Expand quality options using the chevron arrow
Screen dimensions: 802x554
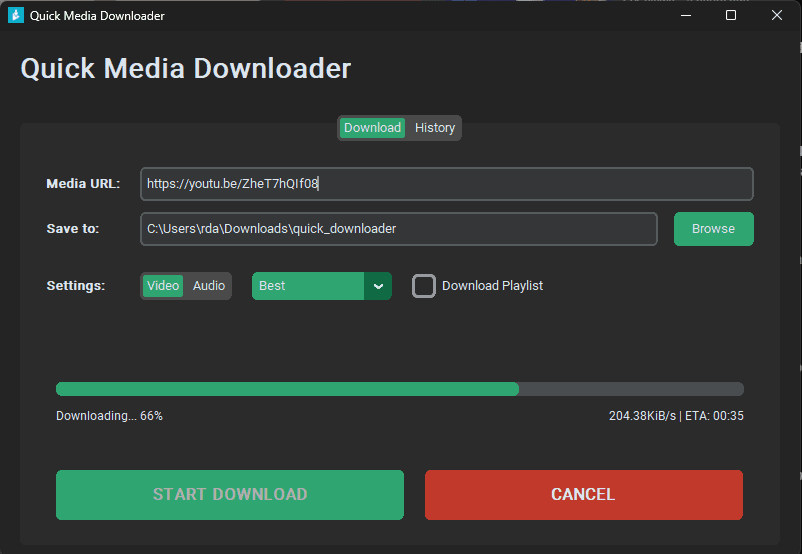(x=378, y=286)
